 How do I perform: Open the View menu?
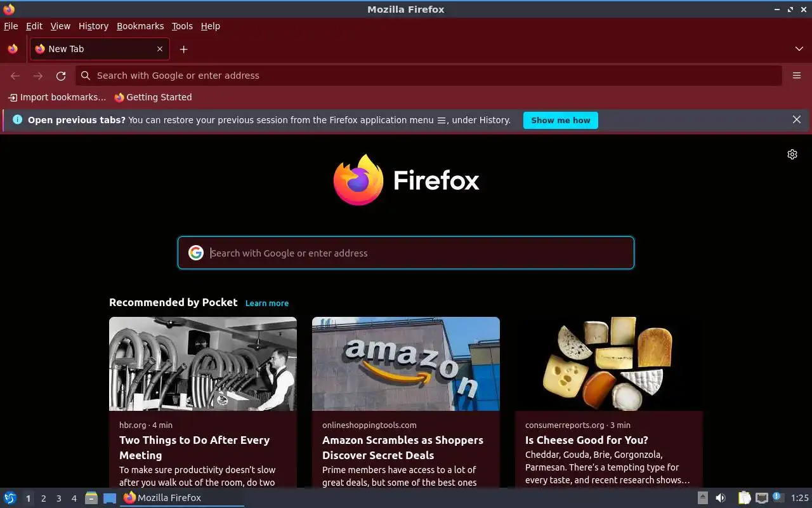coord(60,26)
